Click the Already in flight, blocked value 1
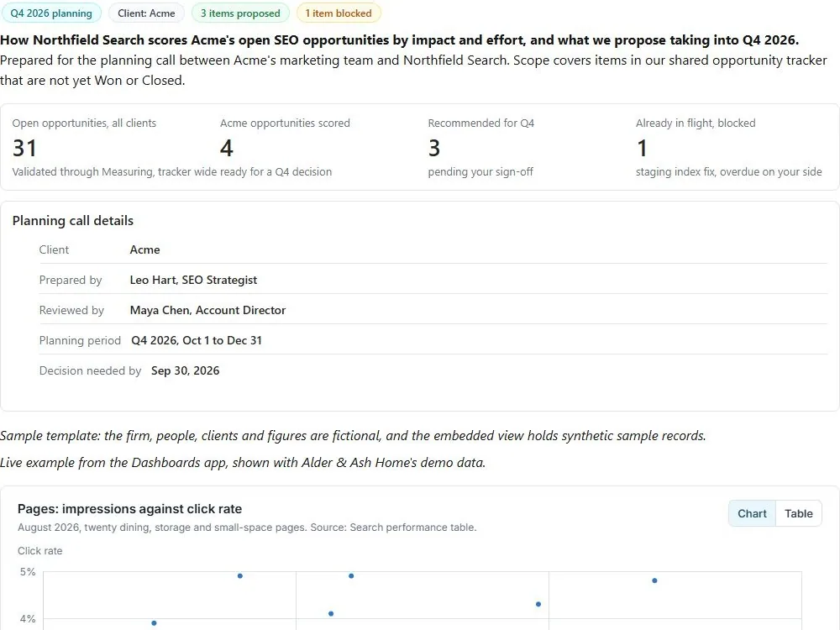The width and height of the screenshot is (840, 630). tap(642, 148)
